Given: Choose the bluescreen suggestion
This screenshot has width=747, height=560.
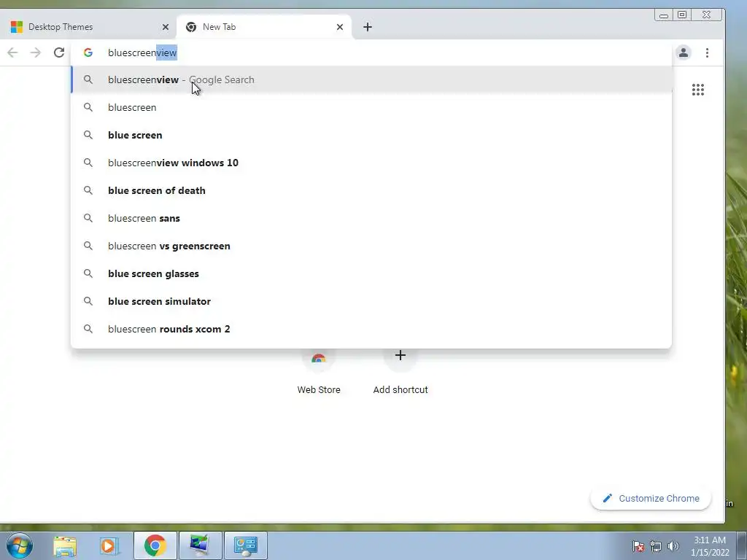Looking at the screenshot, I should (371, 107).
